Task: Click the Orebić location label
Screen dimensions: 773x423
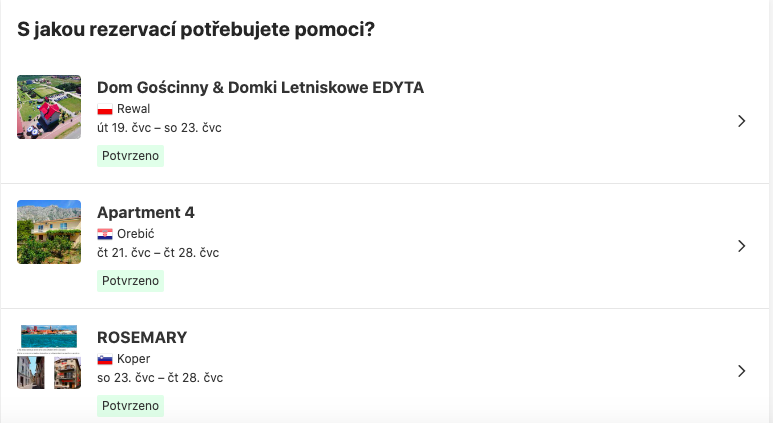Action: (x=136, y=234)
